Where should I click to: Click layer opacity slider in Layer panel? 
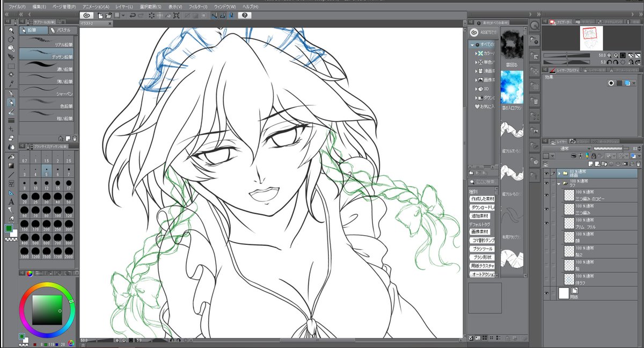point(611,148)
